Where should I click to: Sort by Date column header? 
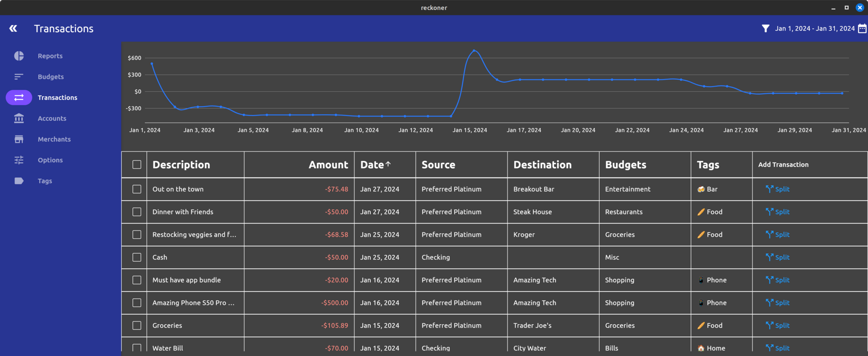(x=372, y=164)
